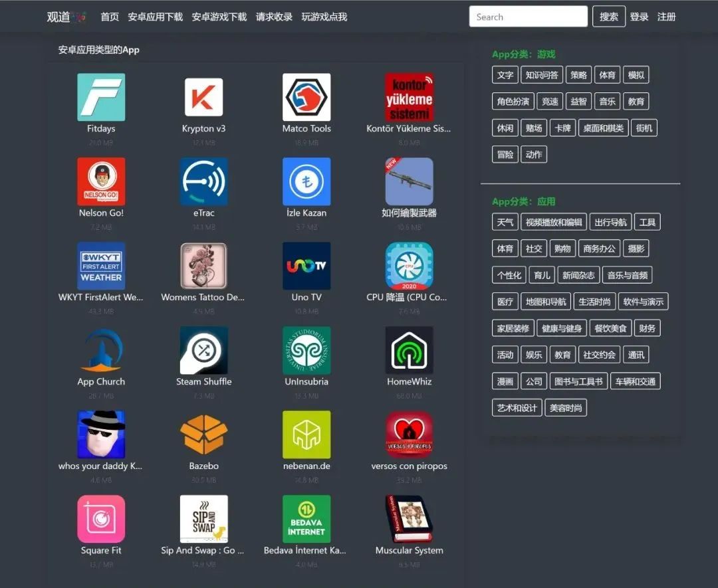
Task: Choose the 赌场 game category
Action: (534, 128)
